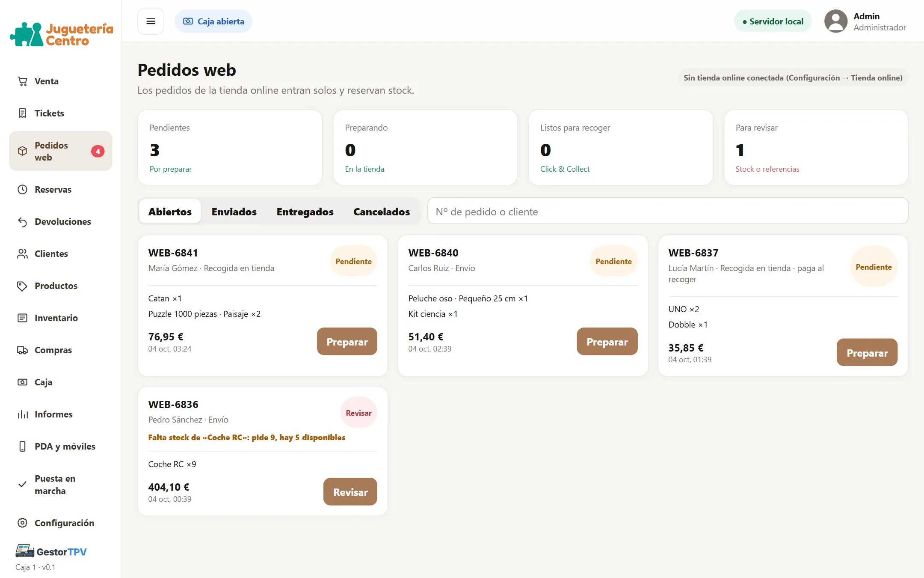Click Preparar on order WEB-6840
Image resolution: width=924 pixels, height=578 pixels.
(x=607, y=342)
